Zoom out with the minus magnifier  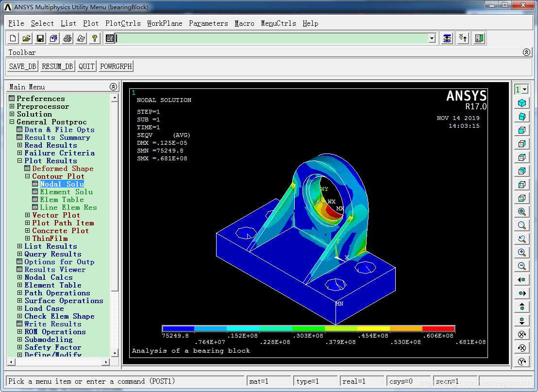point(522,266)
